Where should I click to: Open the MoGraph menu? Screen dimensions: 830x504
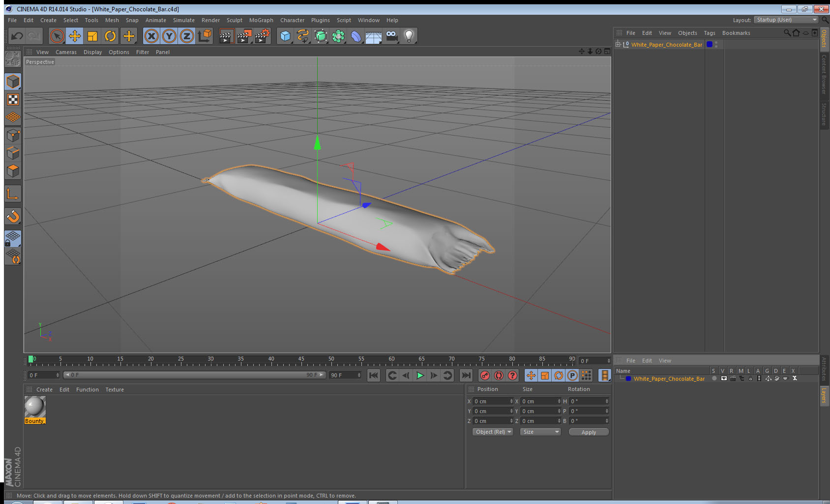pos(261,20)
